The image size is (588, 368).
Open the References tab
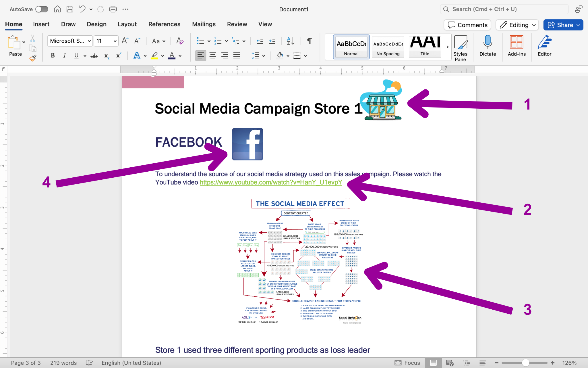[x=164, y=24]
